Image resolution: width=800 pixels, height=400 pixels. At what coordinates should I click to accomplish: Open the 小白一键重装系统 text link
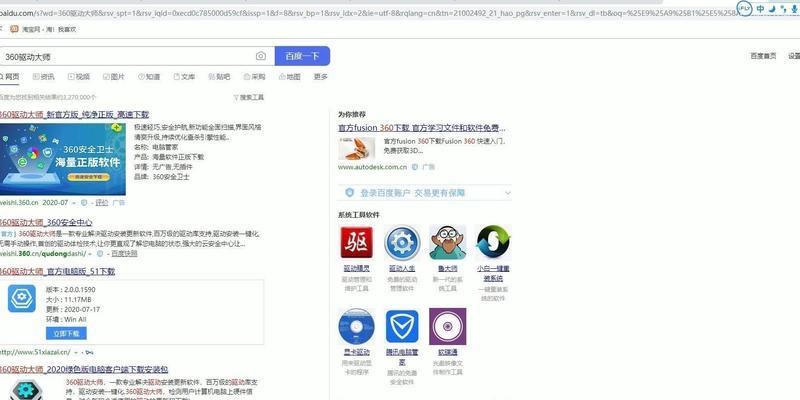[493, 273]
